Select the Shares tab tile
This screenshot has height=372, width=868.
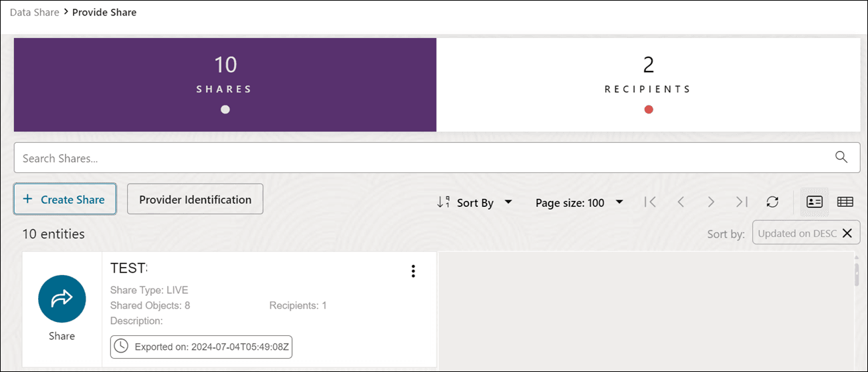tap(225, 85)
